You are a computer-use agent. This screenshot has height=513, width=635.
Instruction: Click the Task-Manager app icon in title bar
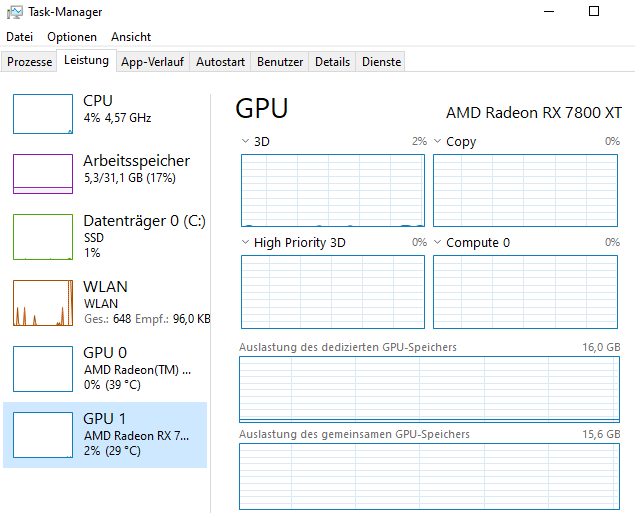(11, 11)
